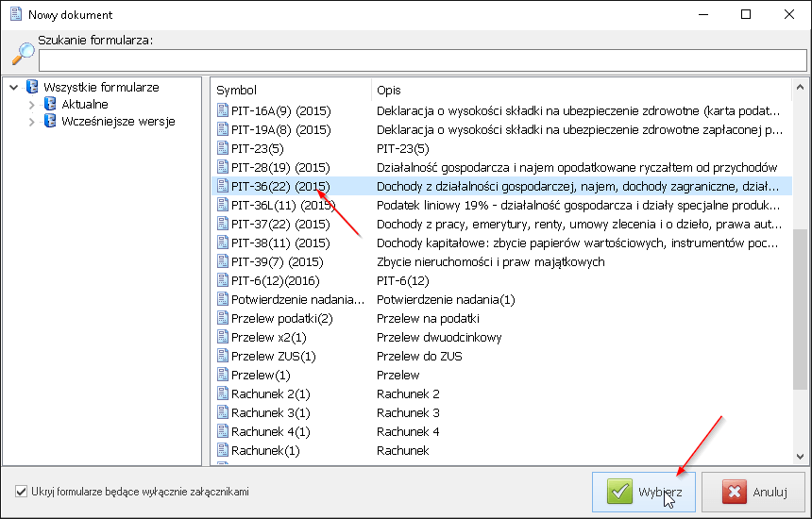812x519 pixels.
Task: Click the magnifying glass search icon
Action: 23,54
